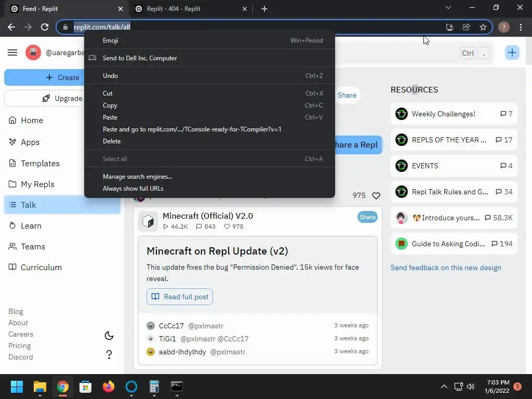This screenshot has width=532, height=399.
Task: Click the share page icon in address bar
Action: pyautogui.click(x=467, y=27)
